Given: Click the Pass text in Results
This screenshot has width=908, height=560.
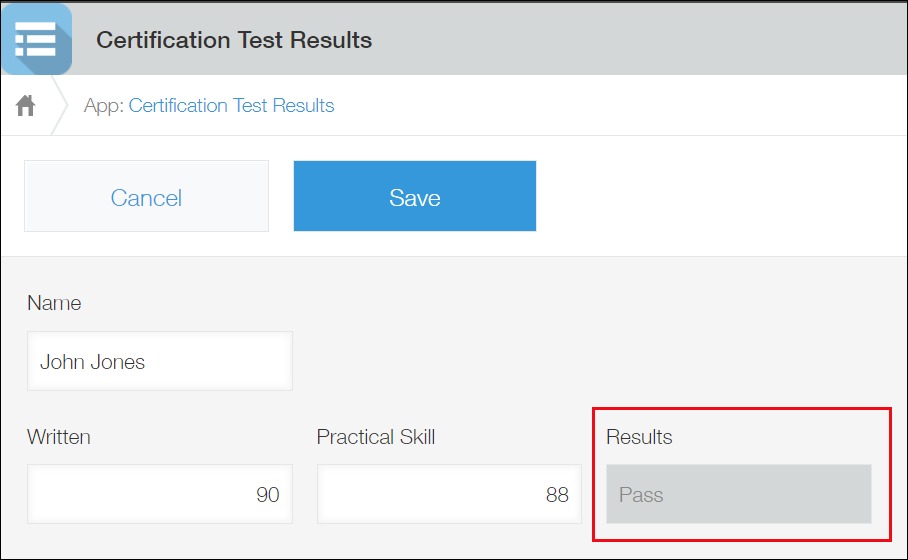Looking at the screenshot, I should coord(641,495).
